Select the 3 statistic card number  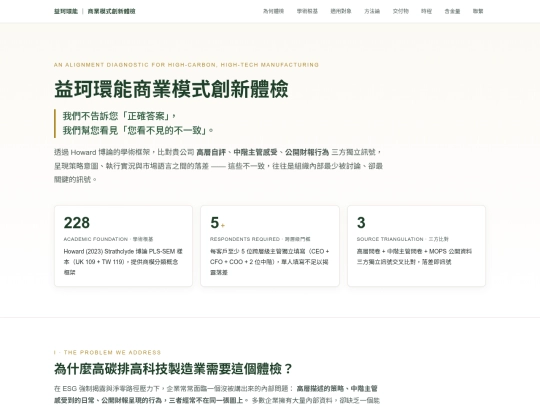click(x=361, y=223)
